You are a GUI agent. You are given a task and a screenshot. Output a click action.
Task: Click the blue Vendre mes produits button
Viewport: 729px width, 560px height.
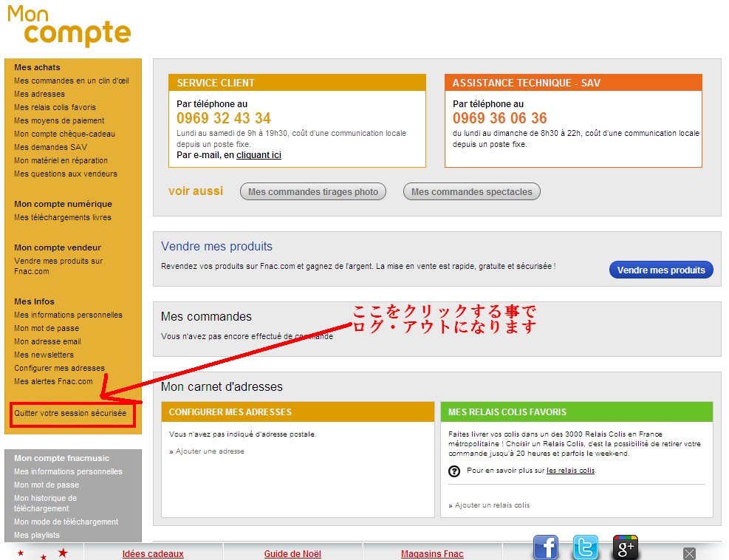point(661,270)
